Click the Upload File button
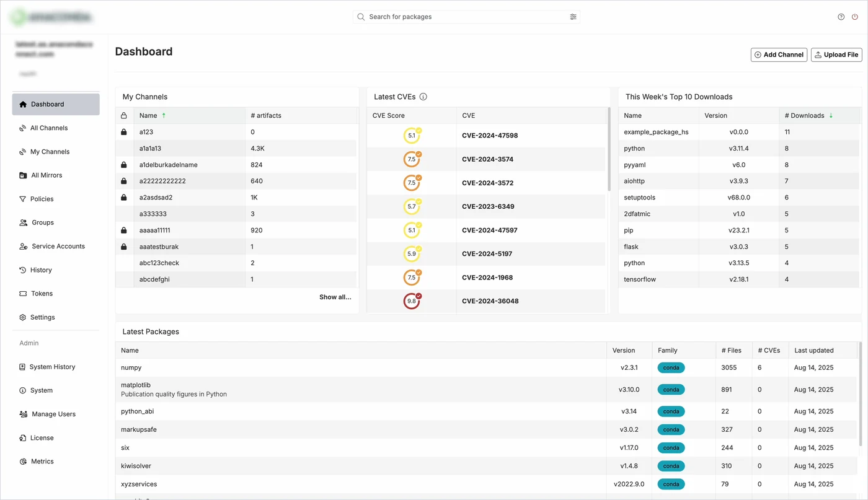The image size is (868, 500). point(836,55)
